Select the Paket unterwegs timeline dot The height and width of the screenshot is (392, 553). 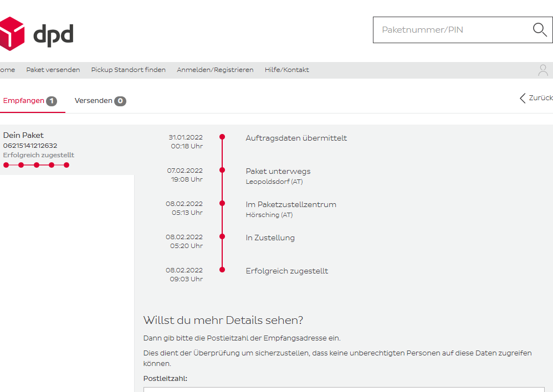[222, 170]
